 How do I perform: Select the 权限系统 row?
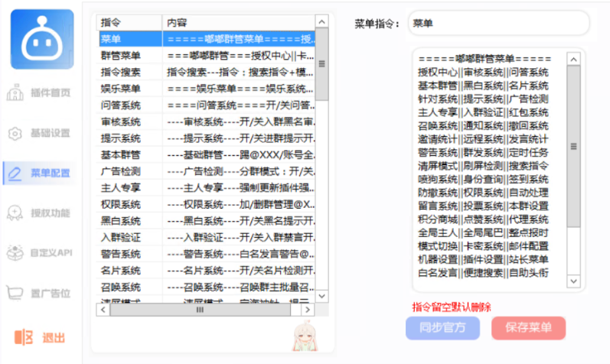click(x=206, y=204)
